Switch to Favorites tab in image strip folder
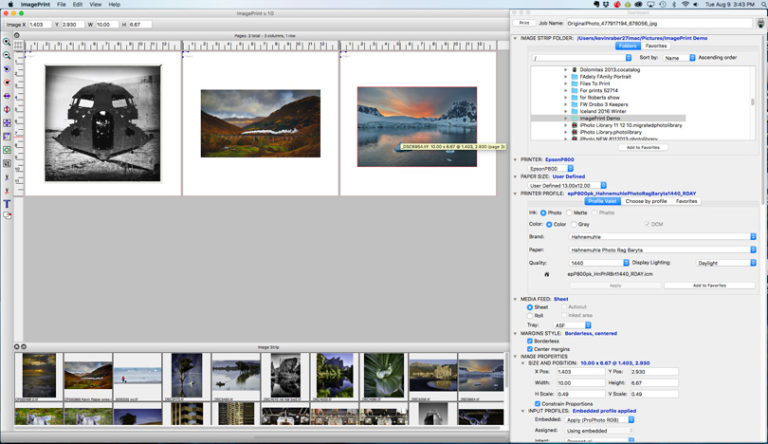 click(x=656, y=46)
